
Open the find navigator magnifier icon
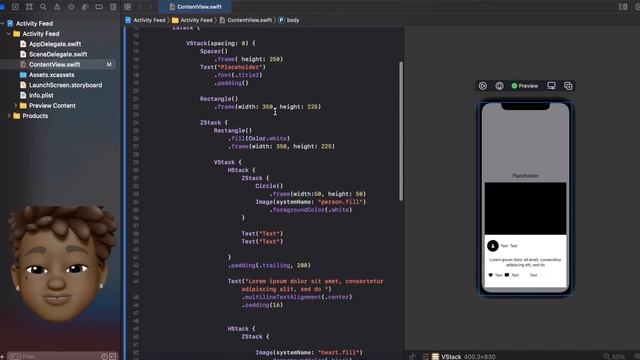(x=43, y=7)
